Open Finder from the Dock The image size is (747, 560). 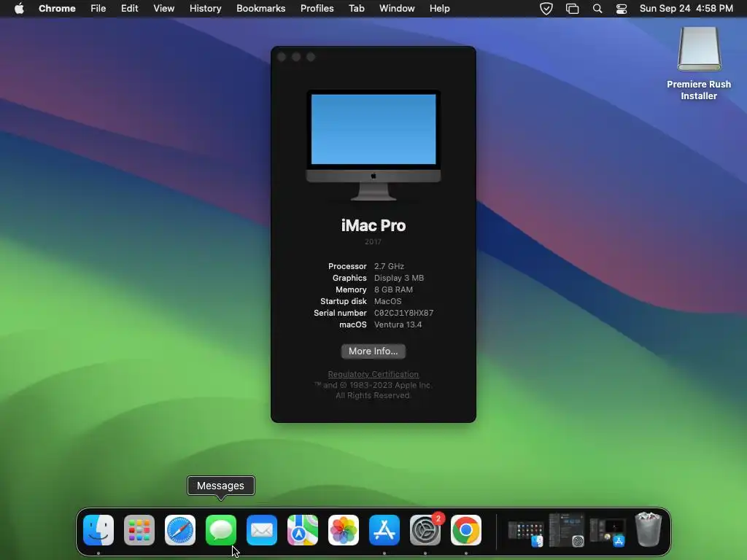[x=98, y=530]
